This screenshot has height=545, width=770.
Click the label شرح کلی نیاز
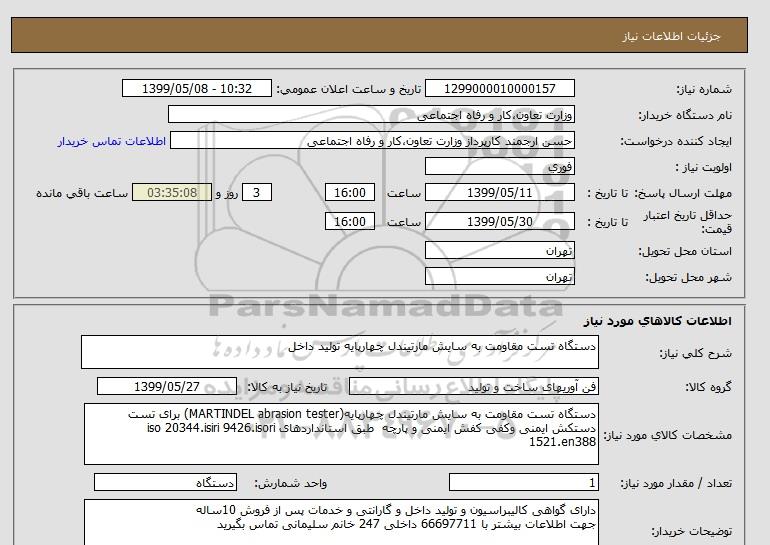coord(695,353)
